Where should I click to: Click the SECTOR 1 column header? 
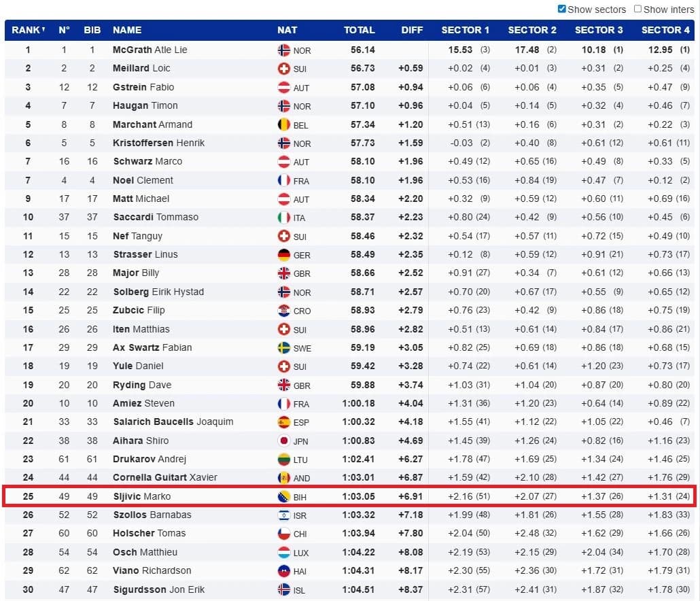465,30
